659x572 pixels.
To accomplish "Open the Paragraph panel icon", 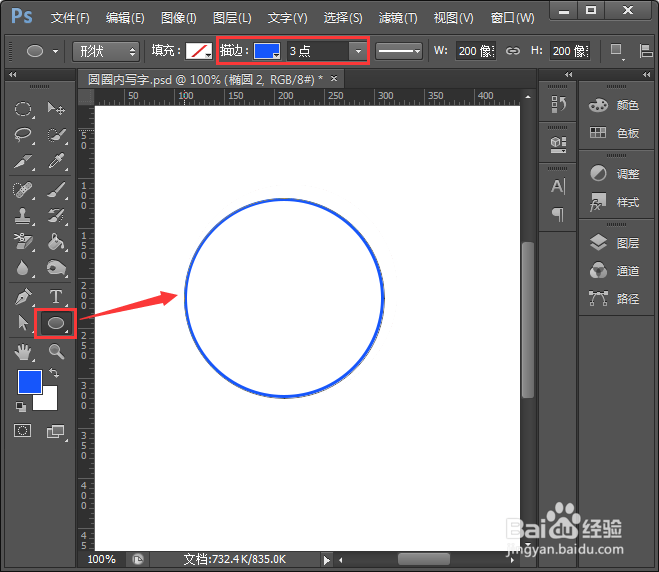I will (558, 214).
